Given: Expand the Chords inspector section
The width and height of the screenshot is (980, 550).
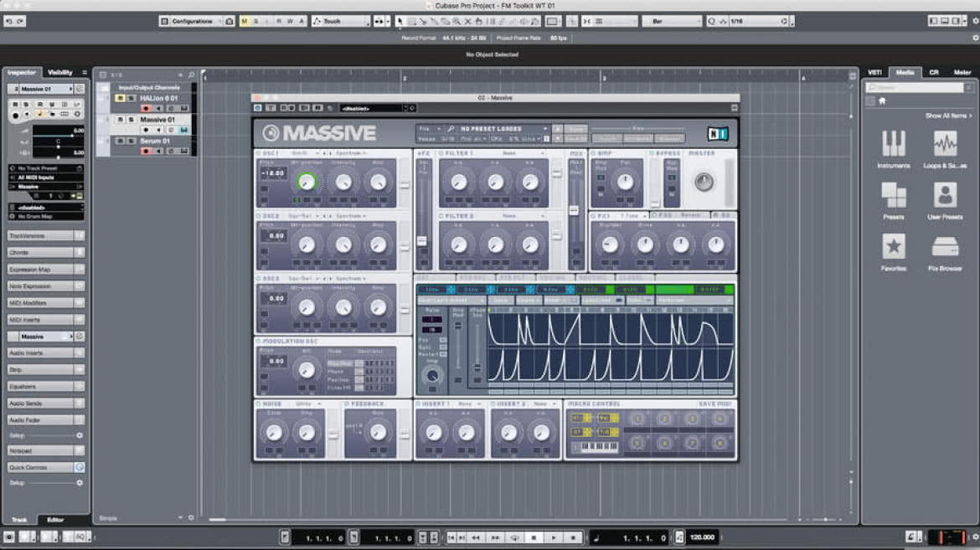Looking at the screenshot, I should click(x=45, y=253).
